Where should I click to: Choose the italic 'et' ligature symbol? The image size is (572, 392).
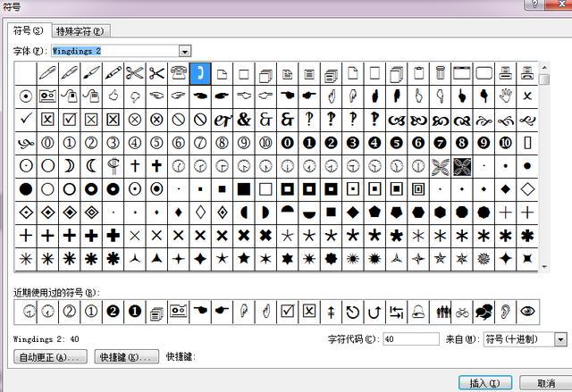tap(222, 120)
